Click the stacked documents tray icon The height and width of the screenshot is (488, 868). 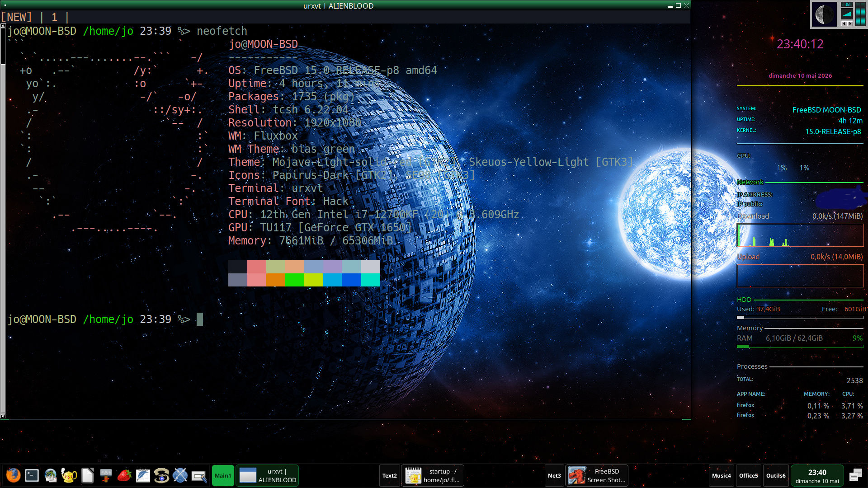pos(855,475)
